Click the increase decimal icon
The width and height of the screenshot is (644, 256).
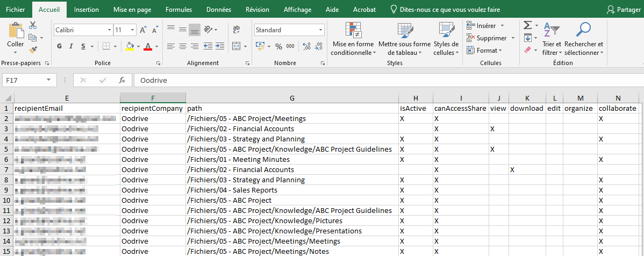pyautogui.click(x=306, y=46)
